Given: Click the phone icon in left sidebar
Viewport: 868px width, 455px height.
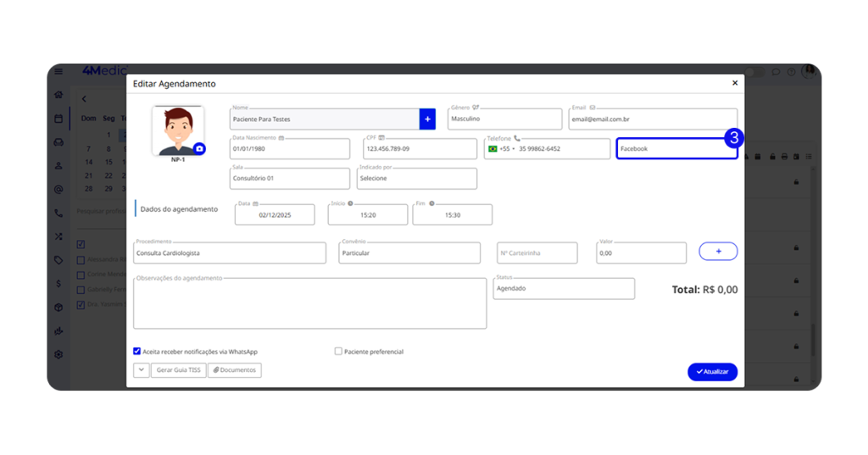Looking at the screenshot, I should point(58,214).
